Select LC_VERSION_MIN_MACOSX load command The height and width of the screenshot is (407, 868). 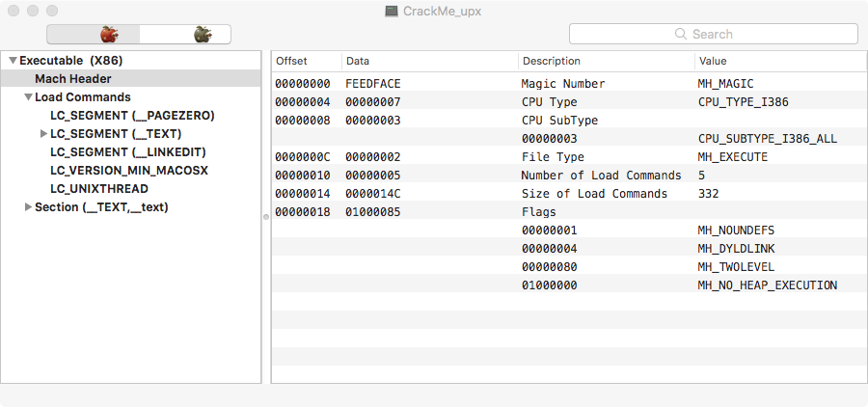[x=129, y=171]
